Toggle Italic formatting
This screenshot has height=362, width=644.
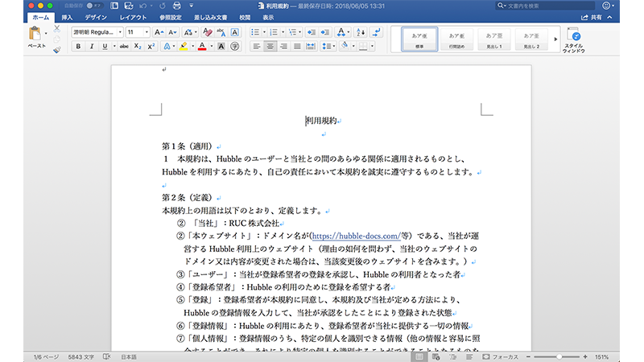click(x=92, y=47)
